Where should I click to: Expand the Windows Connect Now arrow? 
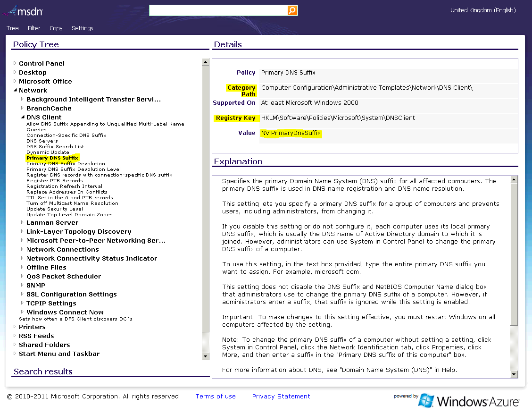pyautogui.click(x=22, y=312)
